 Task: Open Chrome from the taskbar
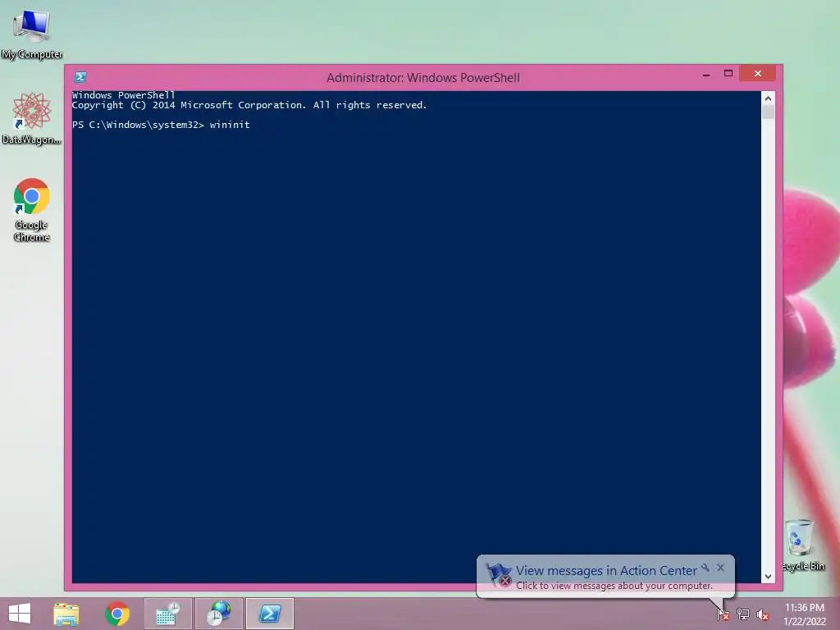tap(116, 614)
